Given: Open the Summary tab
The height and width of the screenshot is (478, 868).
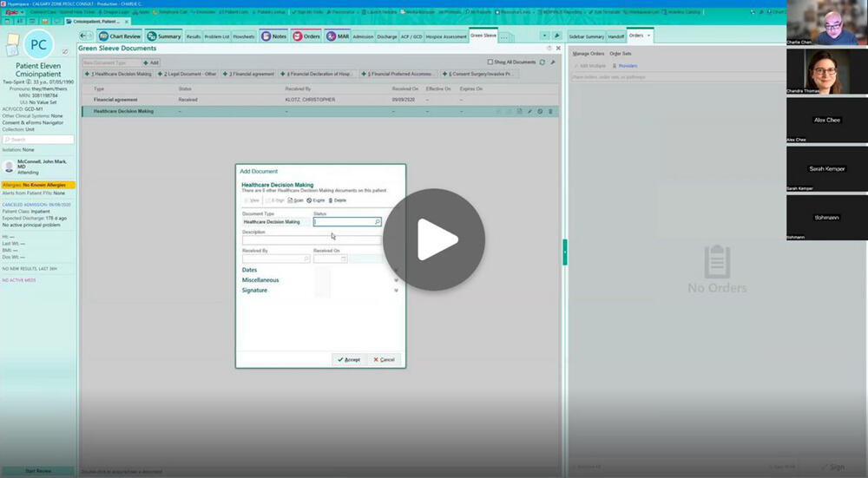Looking at the screenshot, I should click(x=164, y=36).
